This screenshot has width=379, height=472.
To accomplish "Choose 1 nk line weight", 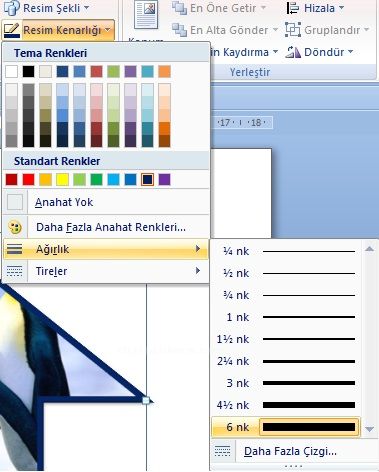I will pyautogui.click(x=286, y=317).
